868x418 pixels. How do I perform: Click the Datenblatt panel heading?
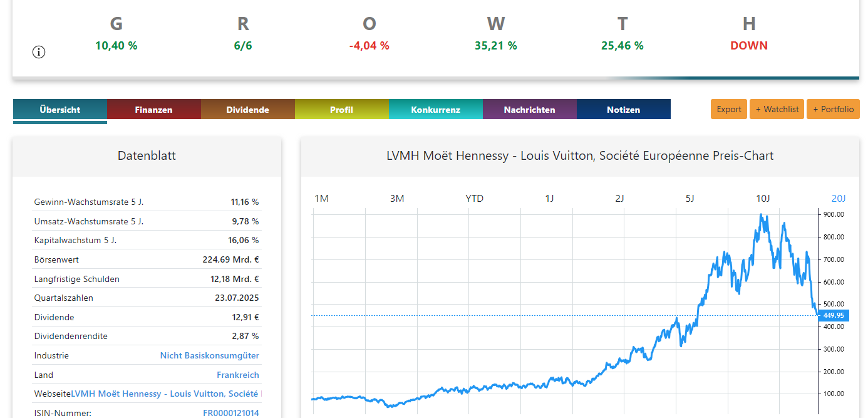coord(147,156)
